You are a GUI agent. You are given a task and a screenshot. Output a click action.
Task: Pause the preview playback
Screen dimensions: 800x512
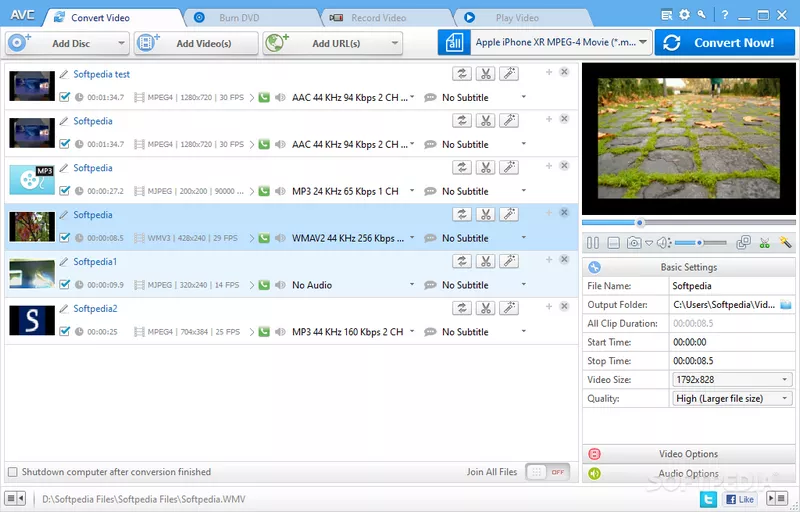[x=593, y=243]
